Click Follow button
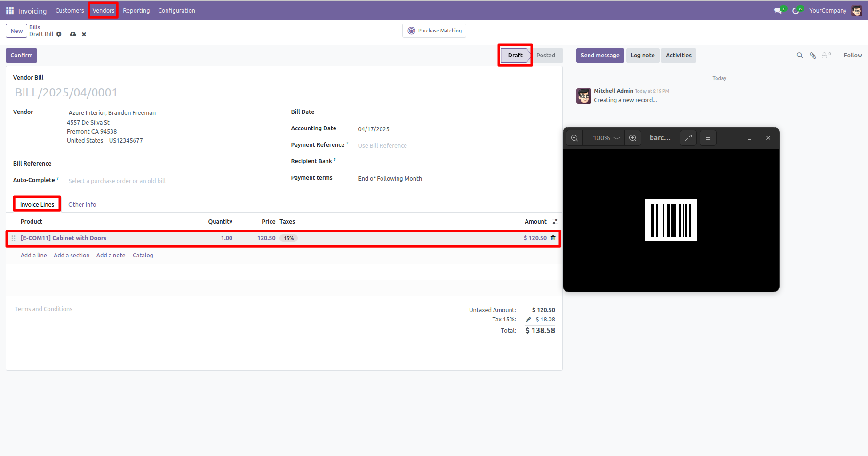 852,56
